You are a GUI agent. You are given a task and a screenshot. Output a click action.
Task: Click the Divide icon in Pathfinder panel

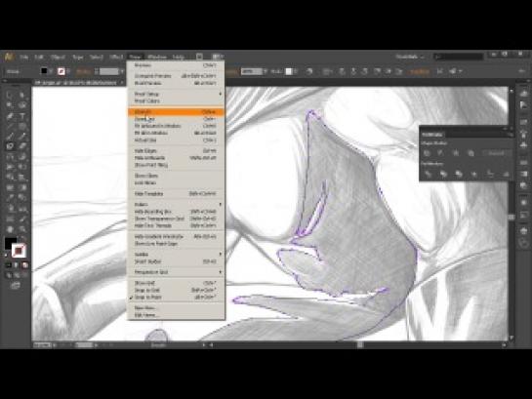(x=428, y=175)
